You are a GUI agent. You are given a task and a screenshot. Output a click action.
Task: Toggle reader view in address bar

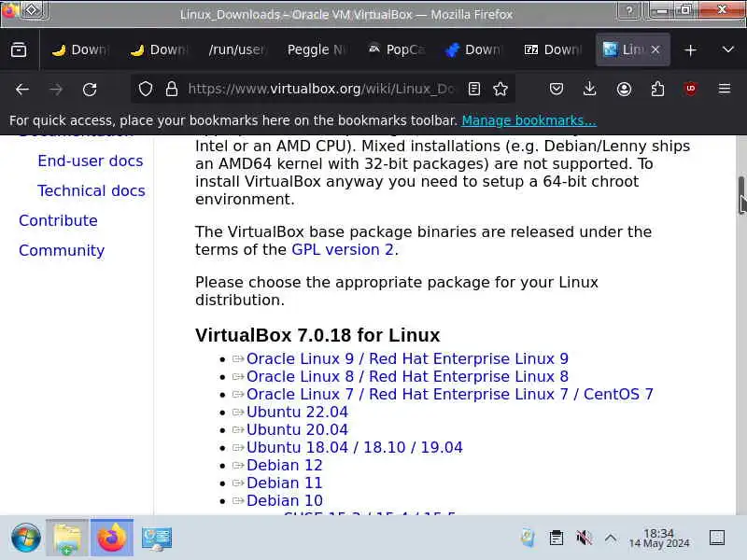click(474, 89)
